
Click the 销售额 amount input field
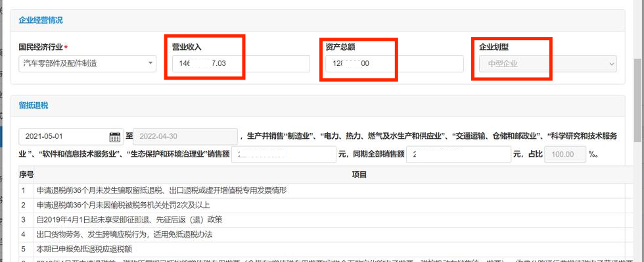(284, 155)
